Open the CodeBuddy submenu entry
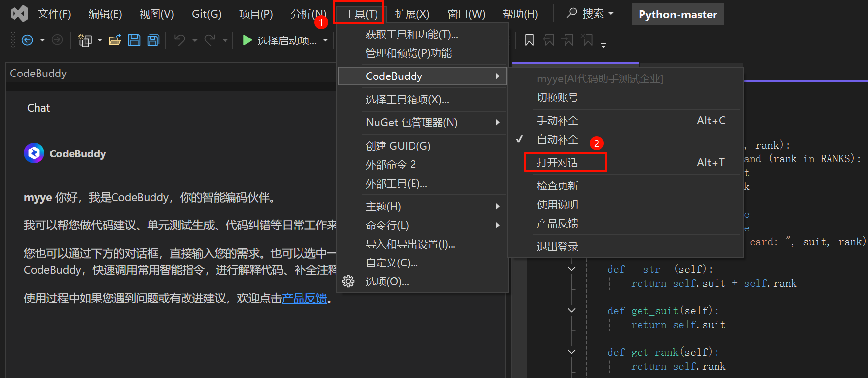This screenshot has height=378, width=868. (422, 76)
